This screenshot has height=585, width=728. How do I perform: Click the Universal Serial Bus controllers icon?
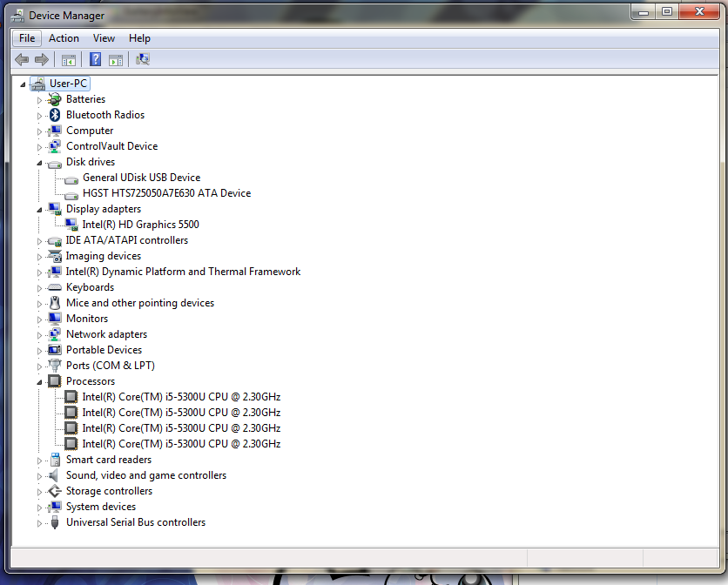tap(55, 522)
